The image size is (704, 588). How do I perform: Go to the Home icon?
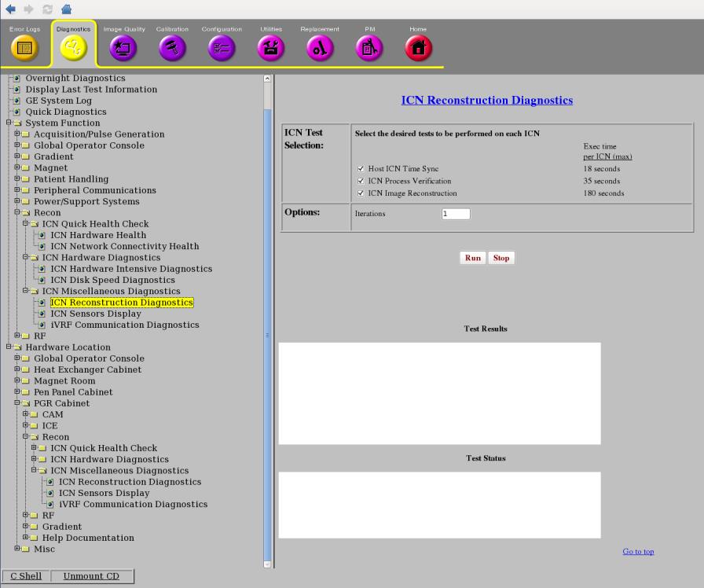click(x=418, y=49)
